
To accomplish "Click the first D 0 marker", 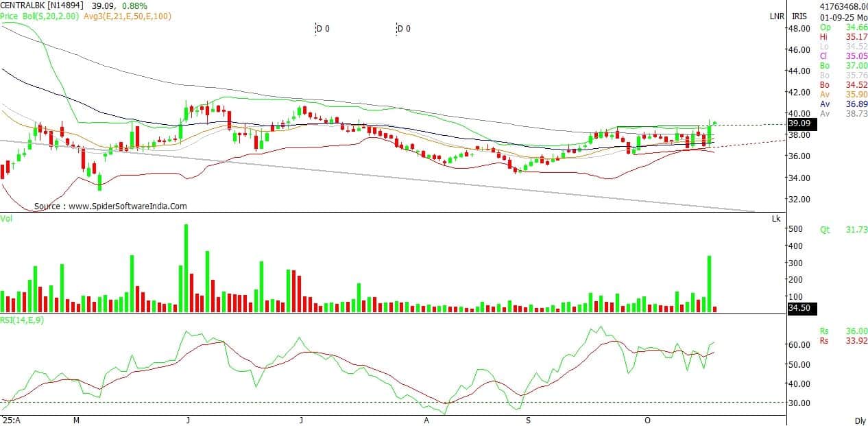I will [x=322, y=29].
